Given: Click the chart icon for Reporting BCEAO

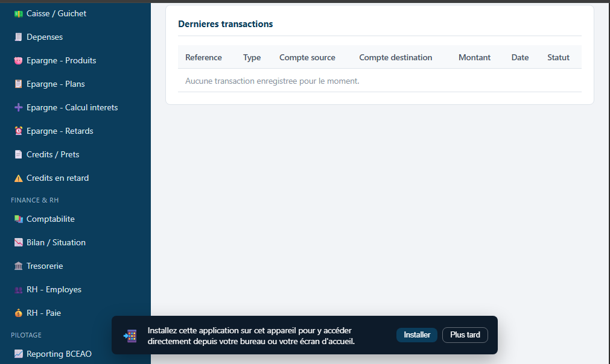Looking at the screenshot, I should (18, 354).
